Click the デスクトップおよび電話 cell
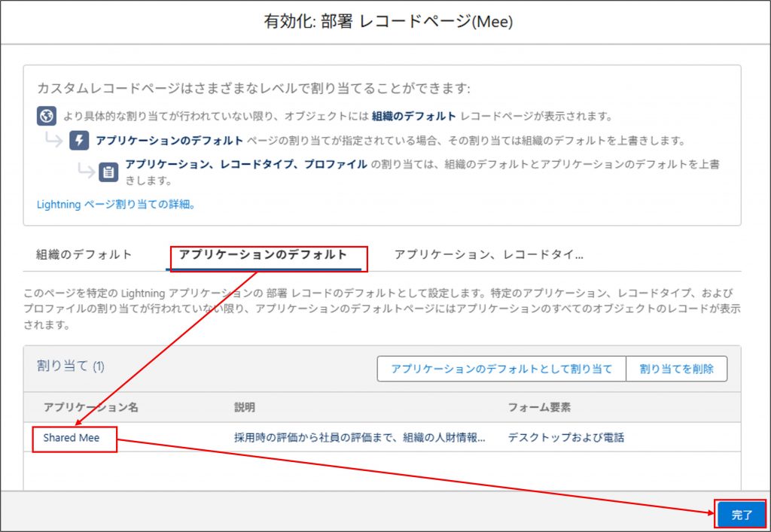 coord(565,437)
